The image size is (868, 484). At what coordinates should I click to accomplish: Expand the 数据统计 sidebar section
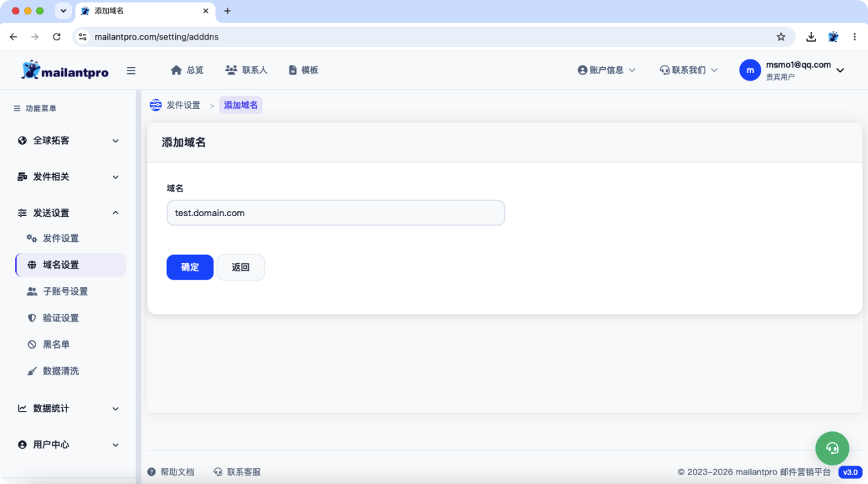[x=68, y=409]
